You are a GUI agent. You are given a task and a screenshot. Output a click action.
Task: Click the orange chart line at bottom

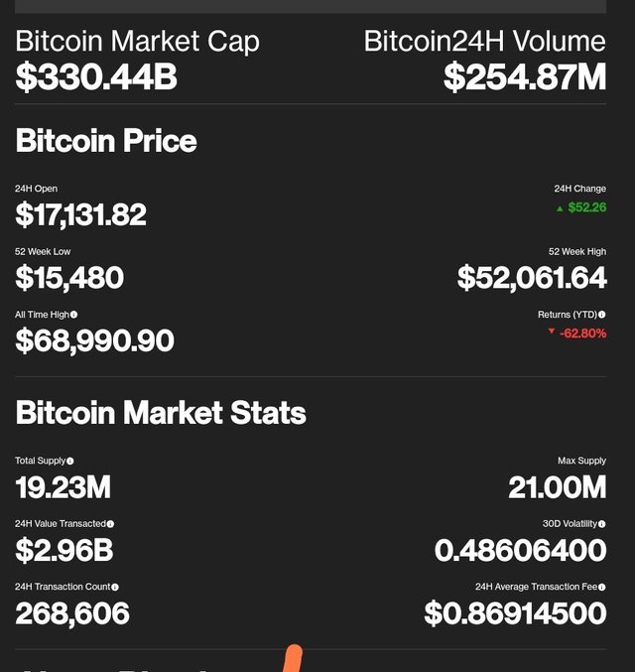293,658
